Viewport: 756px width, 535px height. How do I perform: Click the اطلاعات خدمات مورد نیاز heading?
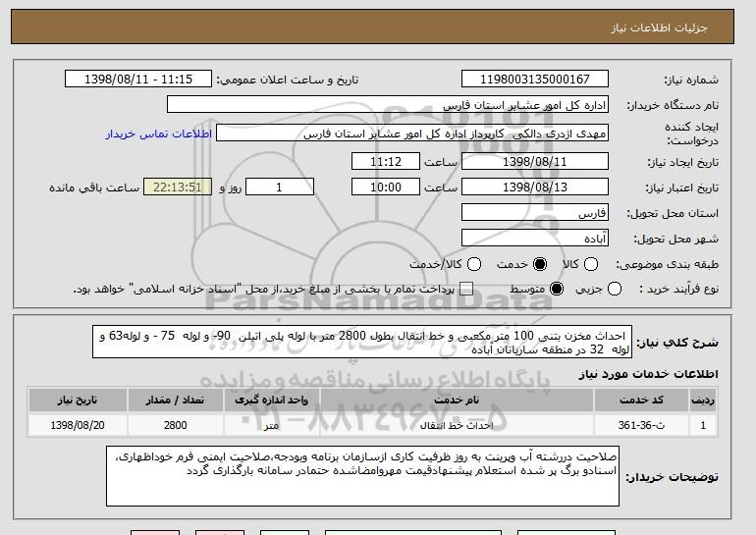(x=648, y=374)
